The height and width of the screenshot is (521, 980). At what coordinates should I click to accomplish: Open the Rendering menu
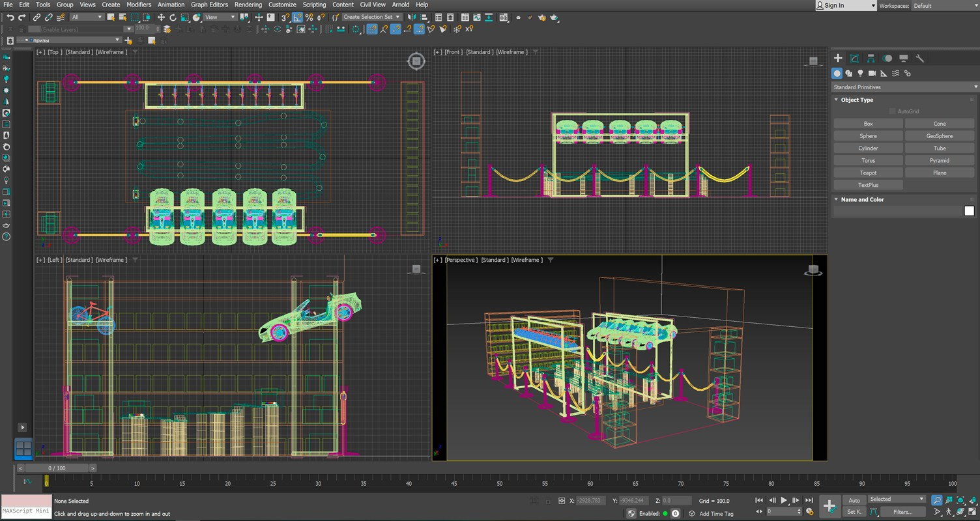coord(248,5)
